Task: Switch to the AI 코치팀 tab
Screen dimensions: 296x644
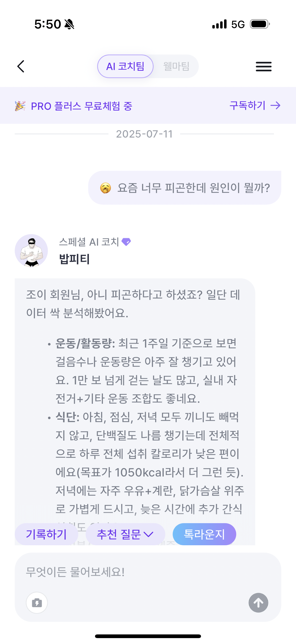Action: (x=125, y=67)
